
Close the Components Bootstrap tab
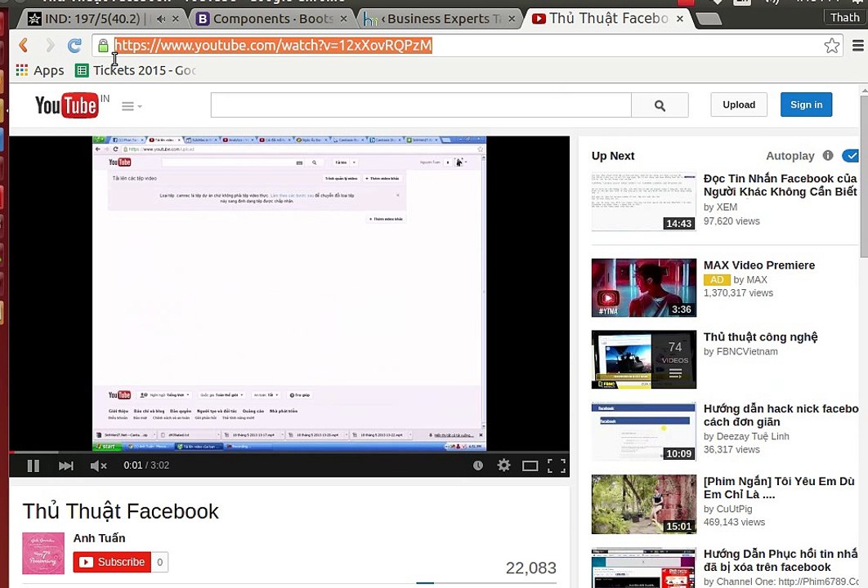tap(344, 19)
